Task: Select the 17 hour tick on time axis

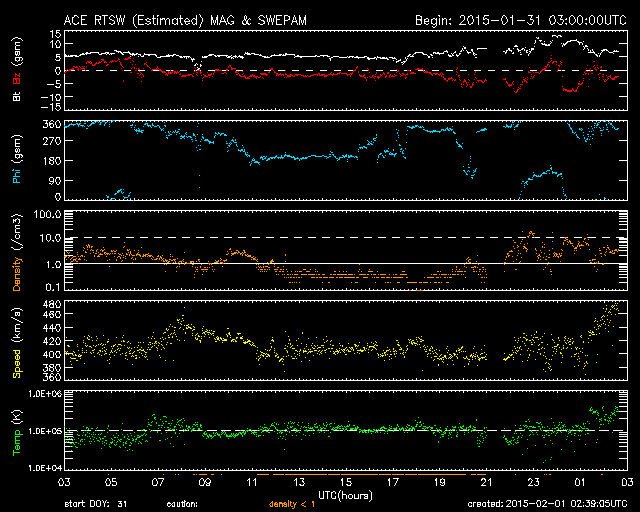Action: [393, 482]
